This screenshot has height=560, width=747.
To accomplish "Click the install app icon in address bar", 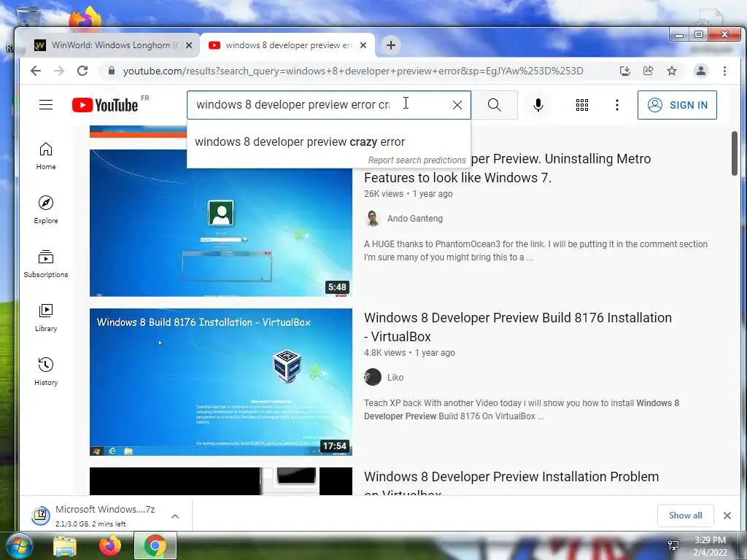I will pyautogui.click(x=624, y=71).
